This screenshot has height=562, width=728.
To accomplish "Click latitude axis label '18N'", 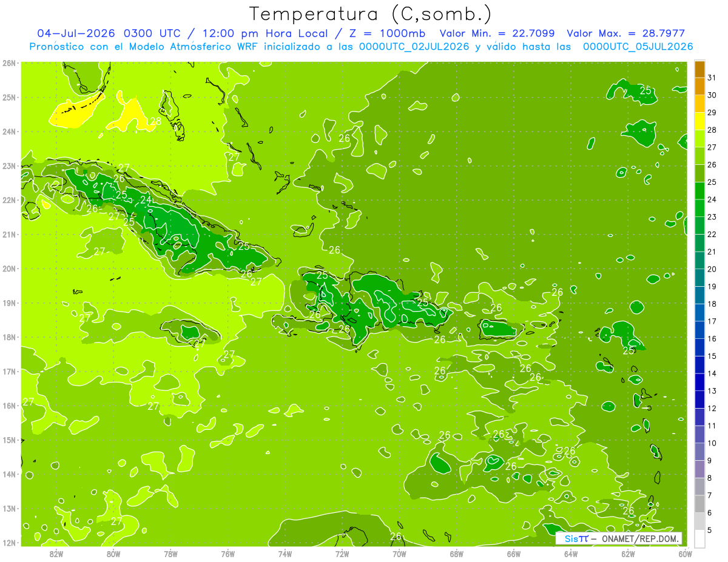I will click(9, 337).
